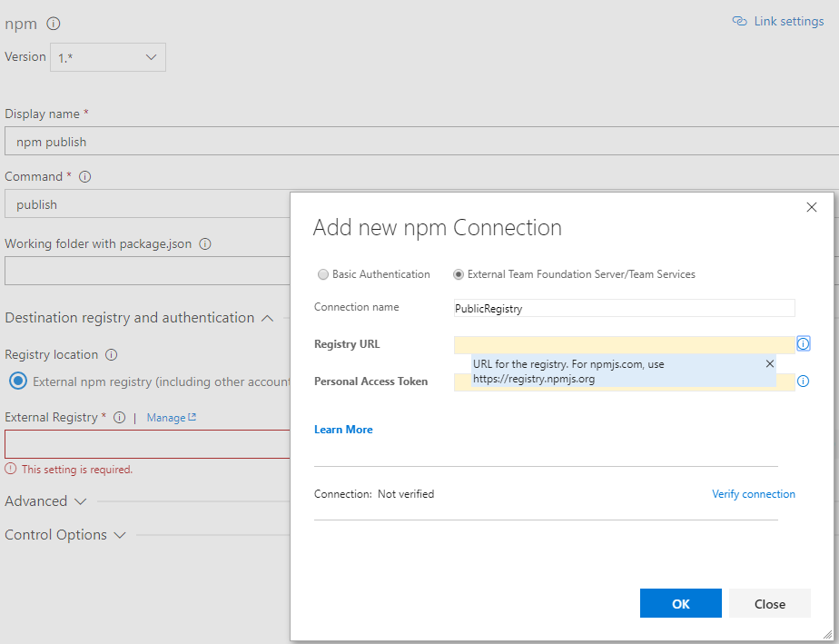Collapse the Destination registry and authentication section
The height and width of the screenshot is (644, 839).
pos(266,317)
